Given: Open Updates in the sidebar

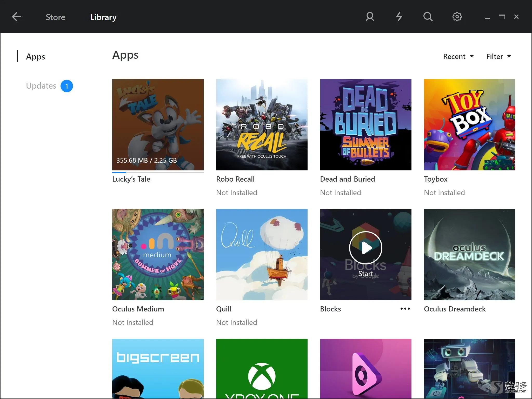Looking at the screenshot, I should click(x=41, y=86).
